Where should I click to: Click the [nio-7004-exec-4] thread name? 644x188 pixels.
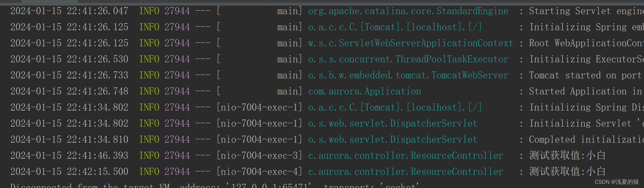pyautogui.click(x=259, y=172)
